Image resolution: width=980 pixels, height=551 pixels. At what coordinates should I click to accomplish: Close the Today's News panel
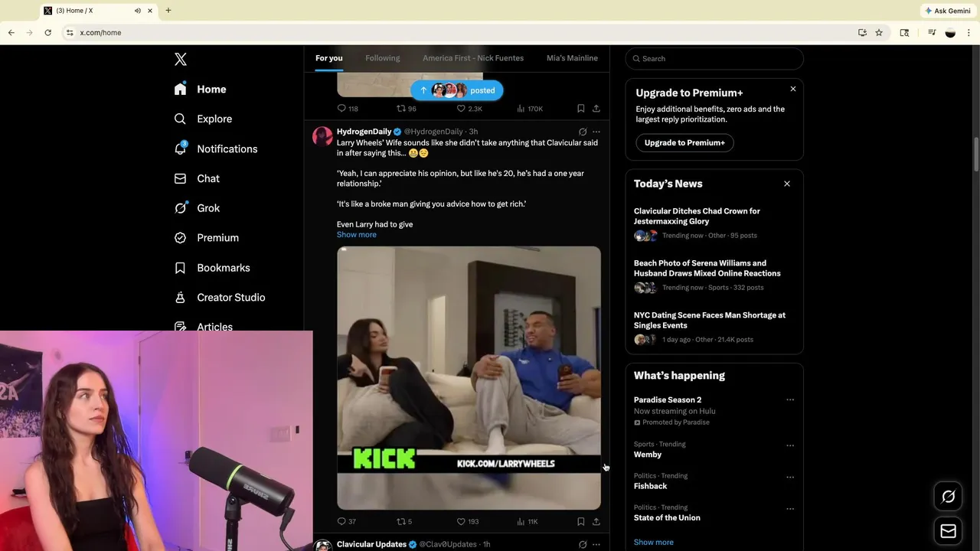click(x=786, y=184)
